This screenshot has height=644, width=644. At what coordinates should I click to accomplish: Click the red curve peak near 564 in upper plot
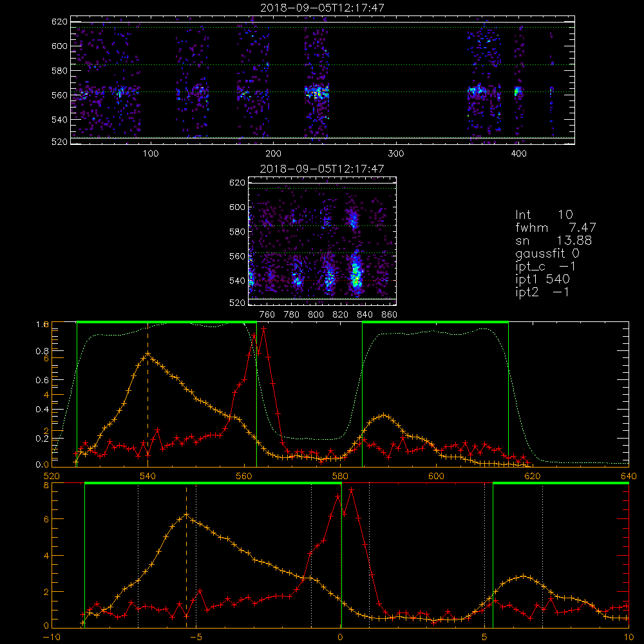263,328
